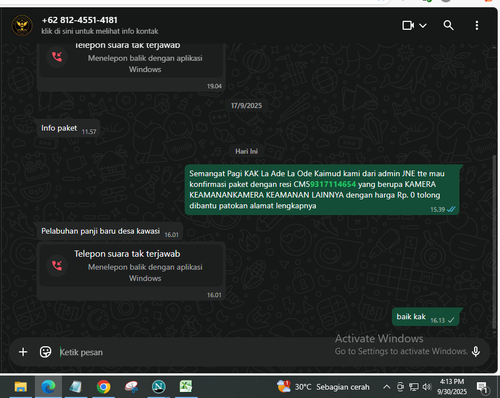Screen dimensions: 500x398
Task: Switch to Microsoft Edge in taskbar
Action: click(x=48, y=387)
